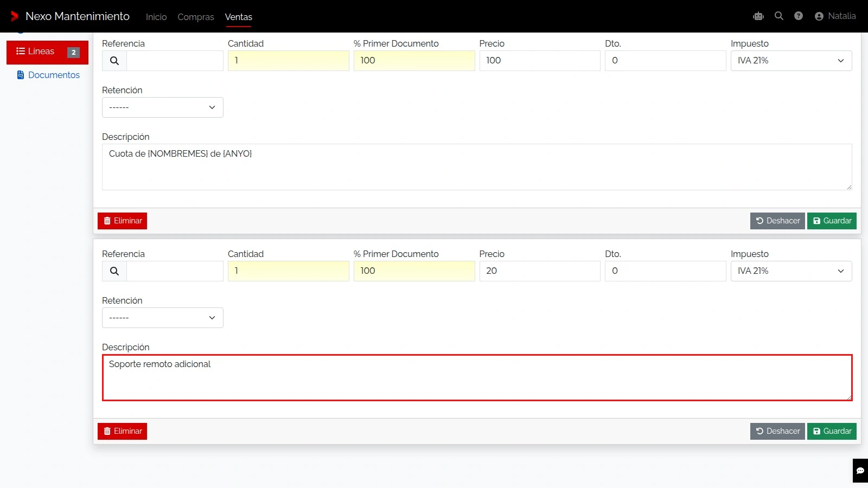The width and height of the screenshot is (868, 488).
Task: Expand the second line's Impuesto IVA 21% dropdown
Action: (791, 271)
